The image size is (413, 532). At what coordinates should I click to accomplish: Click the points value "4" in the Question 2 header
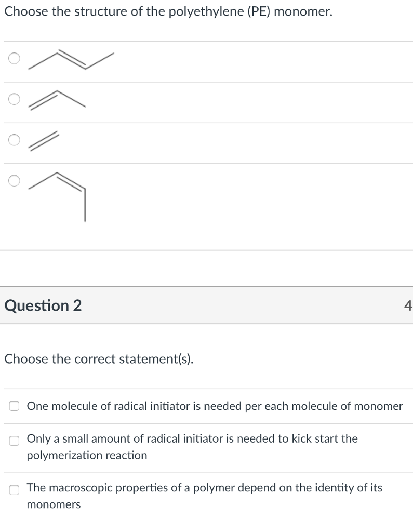408,305
